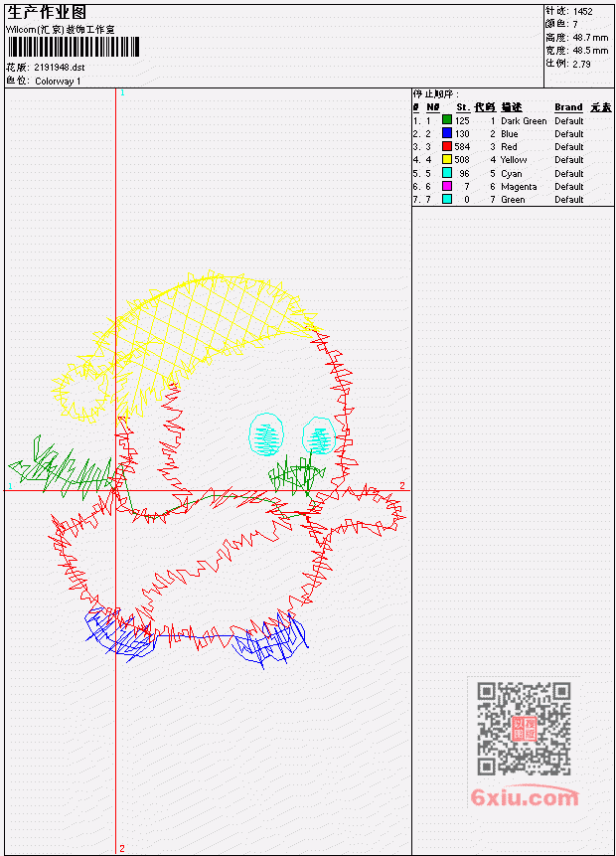Select the Blue color swatch in row 2

tap(447, 133)
